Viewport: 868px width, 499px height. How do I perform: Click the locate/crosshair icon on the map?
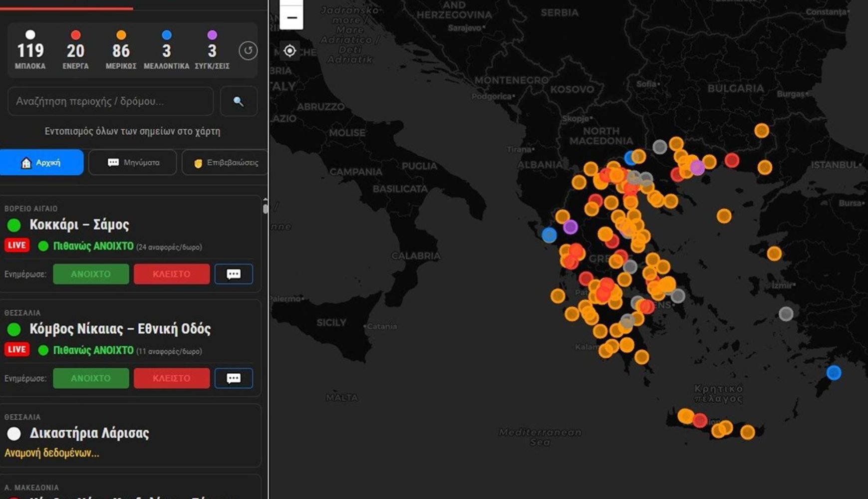point(289,50)
